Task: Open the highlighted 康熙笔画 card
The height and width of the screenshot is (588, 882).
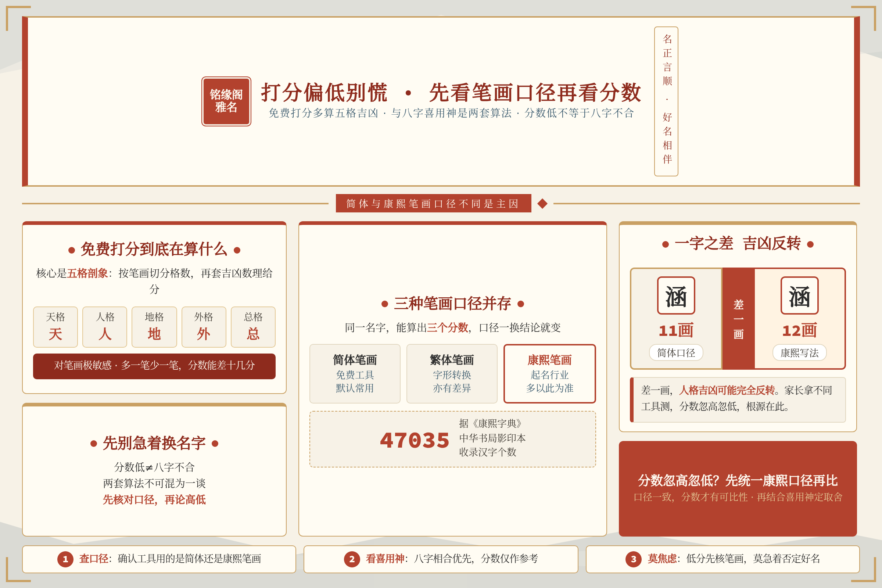Action: (549, 373)
